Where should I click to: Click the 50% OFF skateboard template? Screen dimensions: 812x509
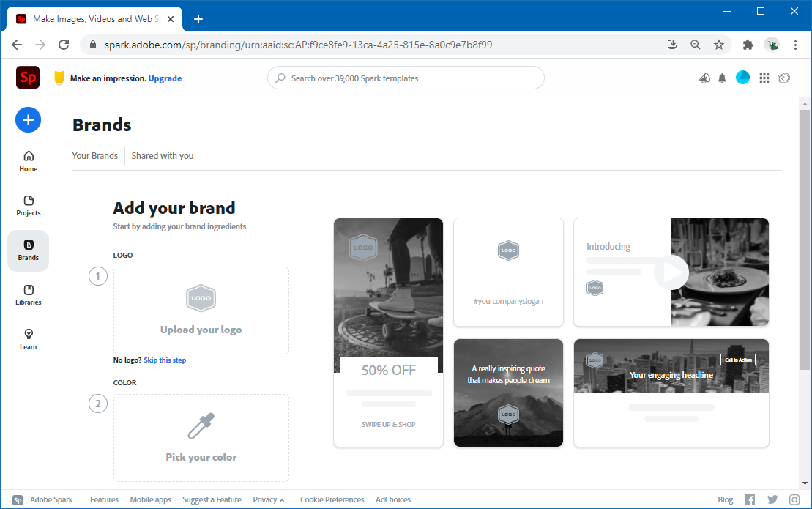[388, 332]
